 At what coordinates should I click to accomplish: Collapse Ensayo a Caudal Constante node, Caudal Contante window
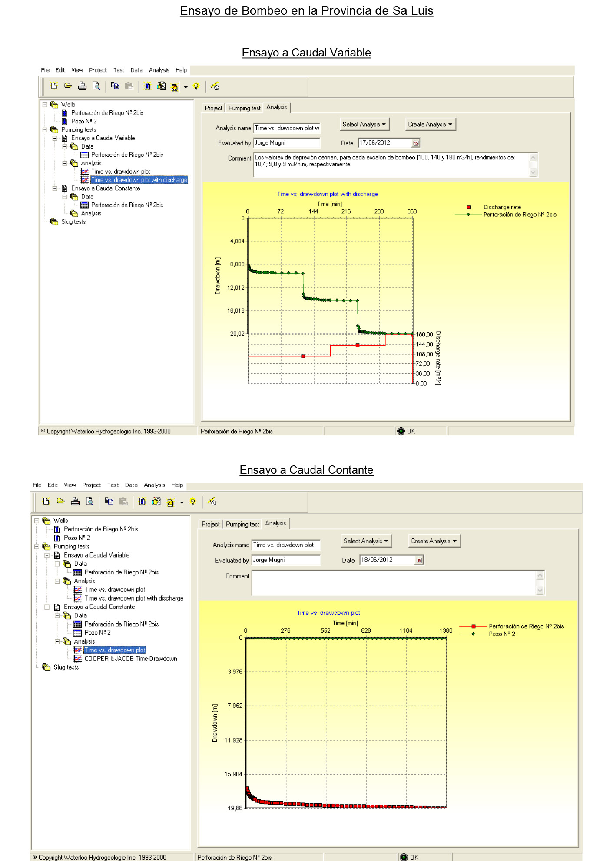[x=47, y=607]
